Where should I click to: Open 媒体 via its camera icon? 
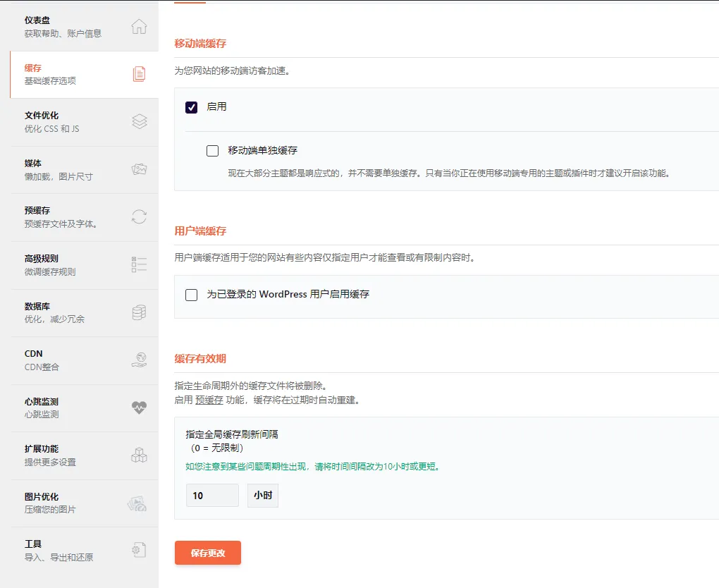pyautogui.click(x=140, y=169)
